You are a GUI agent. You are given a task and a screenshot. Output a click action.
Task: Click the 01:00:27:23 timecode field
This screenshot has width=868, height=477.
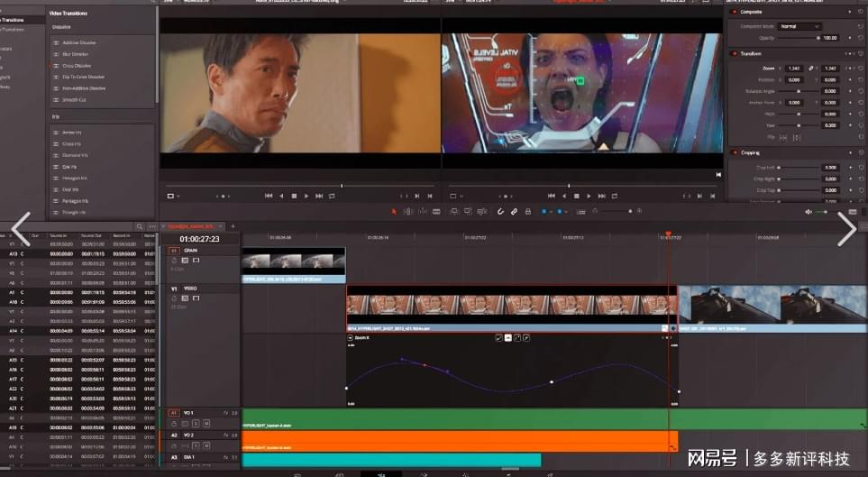200,239
